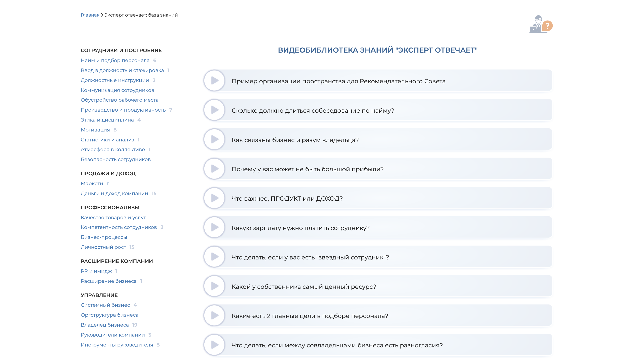Select Мотивация category in sidebar
Viewport: 644px width, 358px height.
pyautogui.click(x=95, y=130)
